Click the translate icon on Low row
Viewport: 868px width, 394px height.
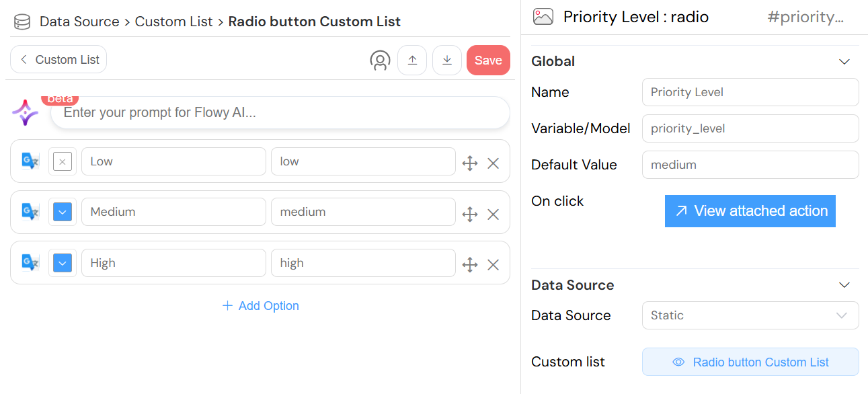coord(30,161)
